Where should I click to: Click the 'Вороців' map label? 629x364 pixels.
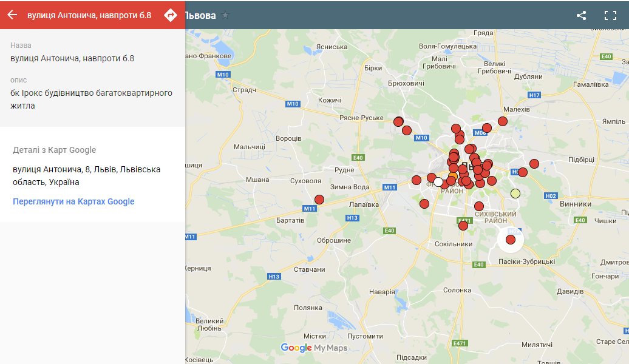288,139
